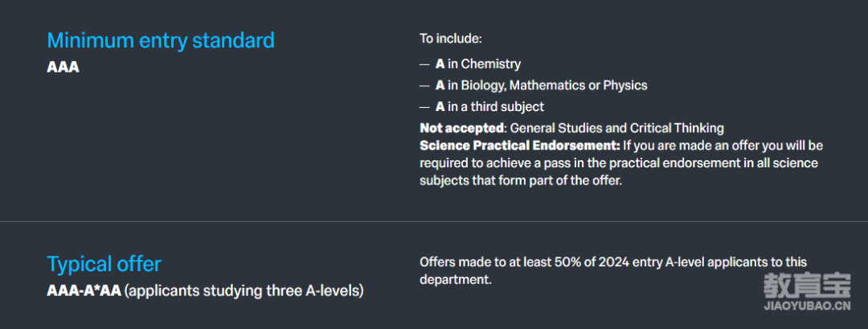Click '(applicants studying three A-levels)' text

pyautogui.click(x=244, y=290)
